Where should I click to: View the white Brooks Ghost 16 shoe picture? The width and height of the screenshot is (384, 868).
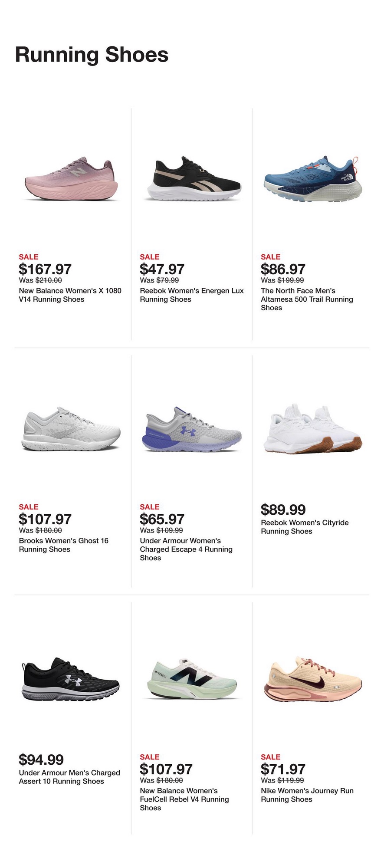[71, 429]
